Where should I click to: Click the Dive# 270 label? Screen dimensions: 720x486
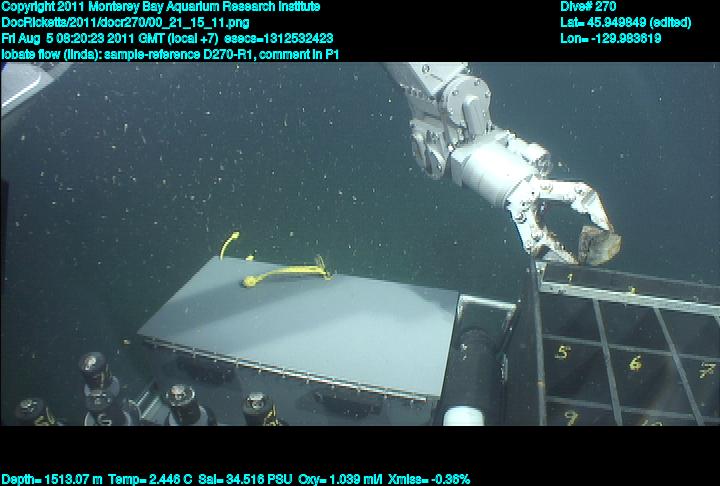(589, 6)
